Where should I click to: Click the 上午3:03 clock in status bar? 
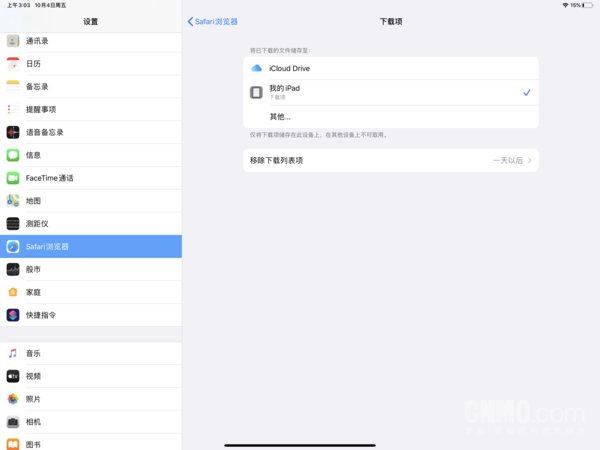(18, 5)
